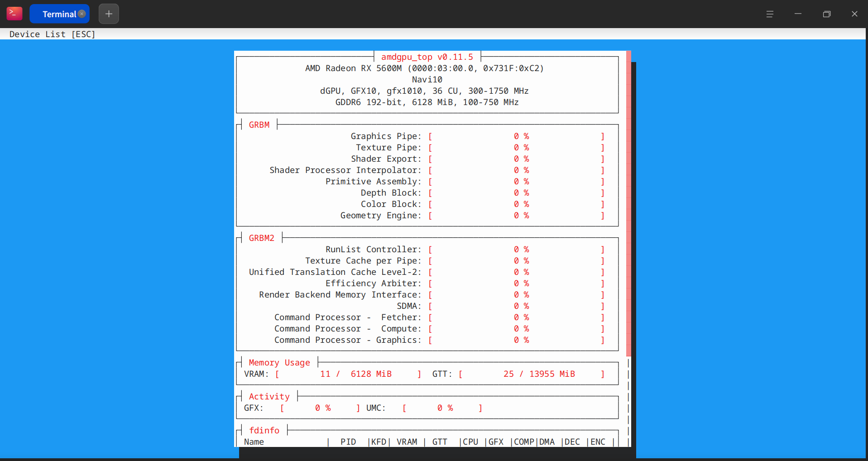Open a new terminal tab with plus button

tap(109, 14)
